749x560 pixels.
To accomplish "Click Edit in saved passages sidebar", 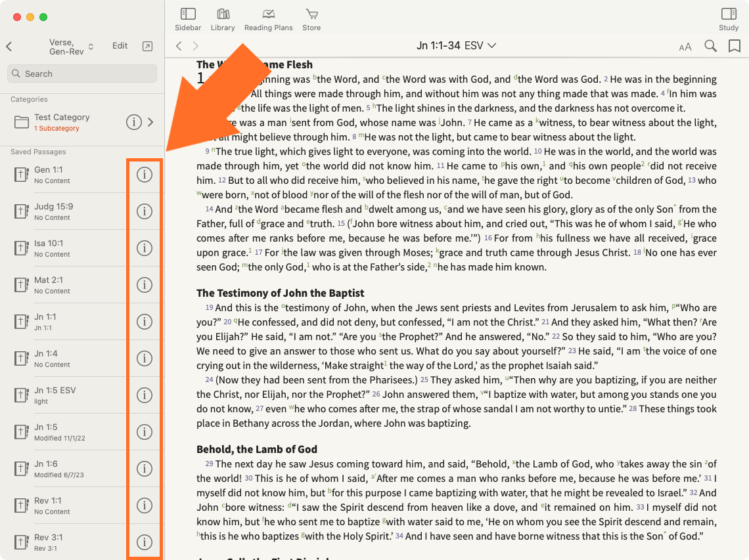I will [120, 46].
